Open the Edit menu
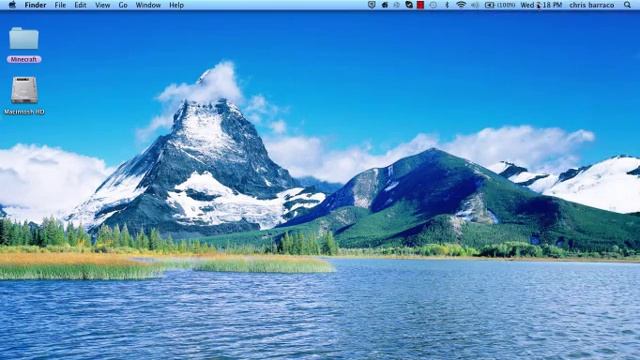This screenshot has width=640, height=360. tap(80, 5)
